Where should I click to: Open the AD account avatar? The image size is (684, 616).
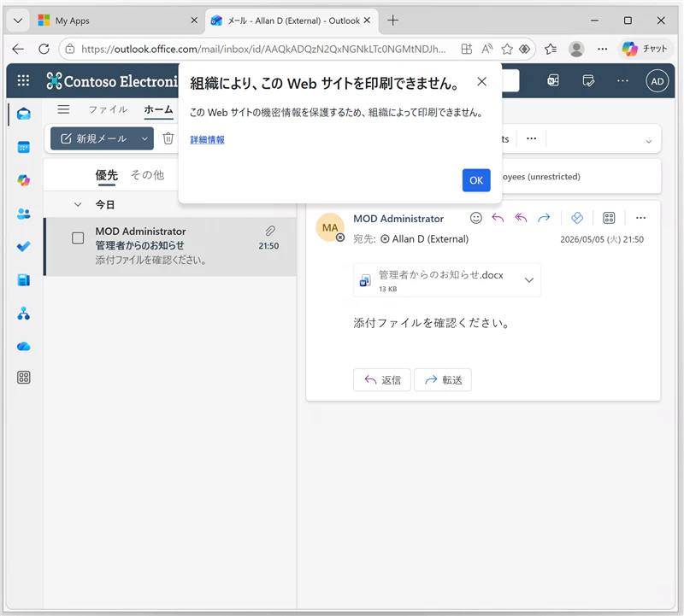[657, 81]
